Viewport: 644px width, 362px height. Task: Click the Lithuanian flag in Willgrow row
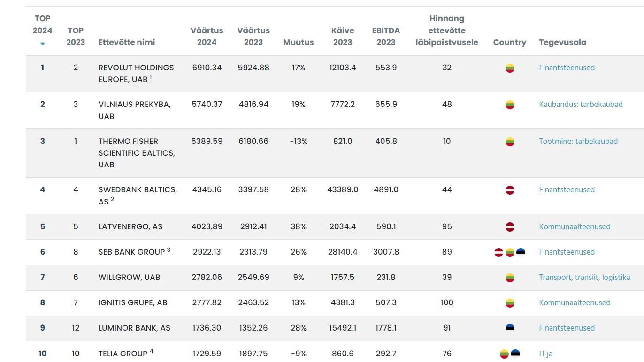click(x=510, y=278)
